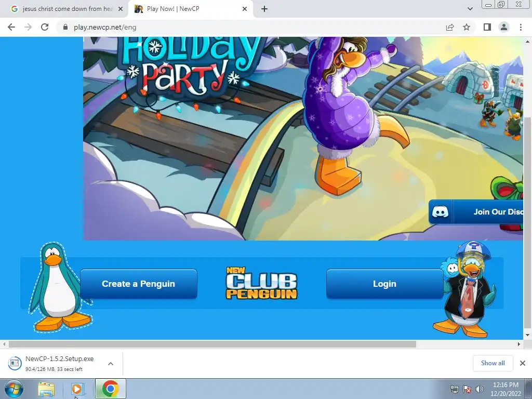
Task: Click scroll down arrow on page
Action: [527, 335]
